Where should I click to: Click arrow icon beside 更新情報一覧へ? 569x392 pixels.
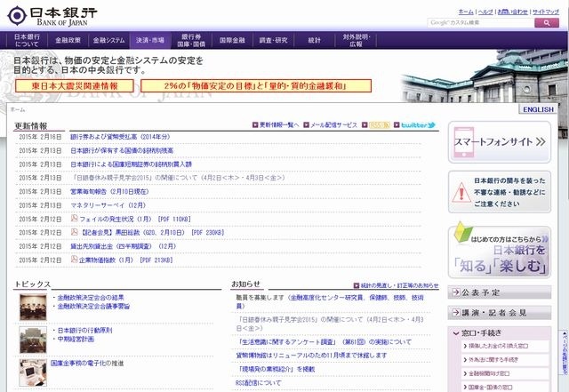(x=255, y=124)
